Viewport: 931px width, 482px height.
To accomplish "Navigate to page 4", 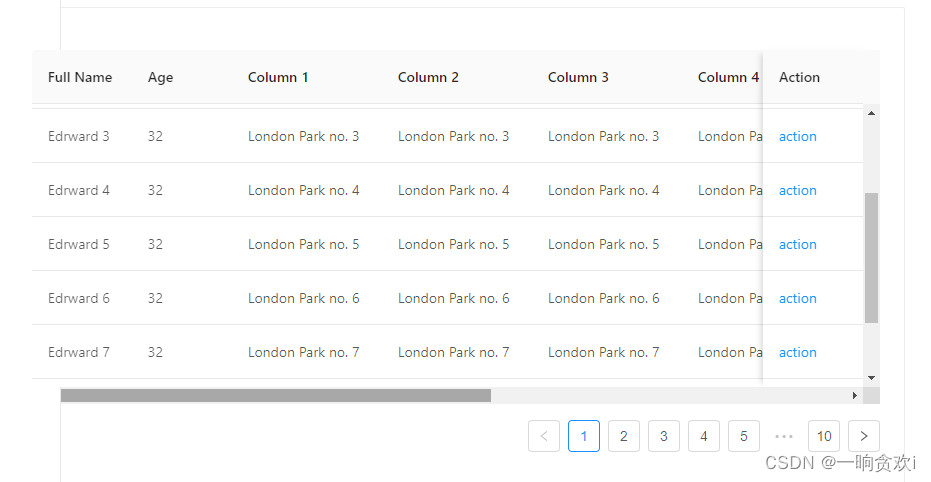I will pos(704,436).
